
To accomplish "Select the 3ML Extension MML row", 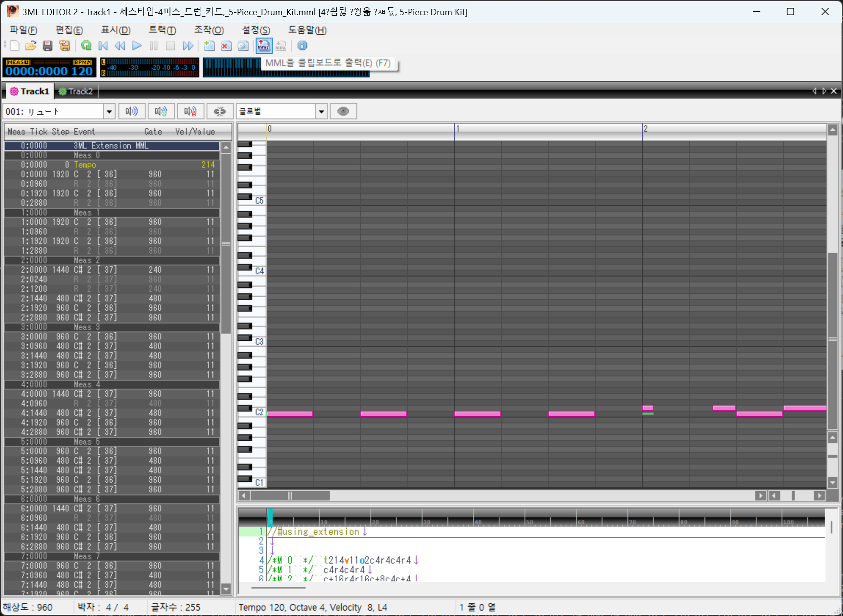I will point(112,145).
